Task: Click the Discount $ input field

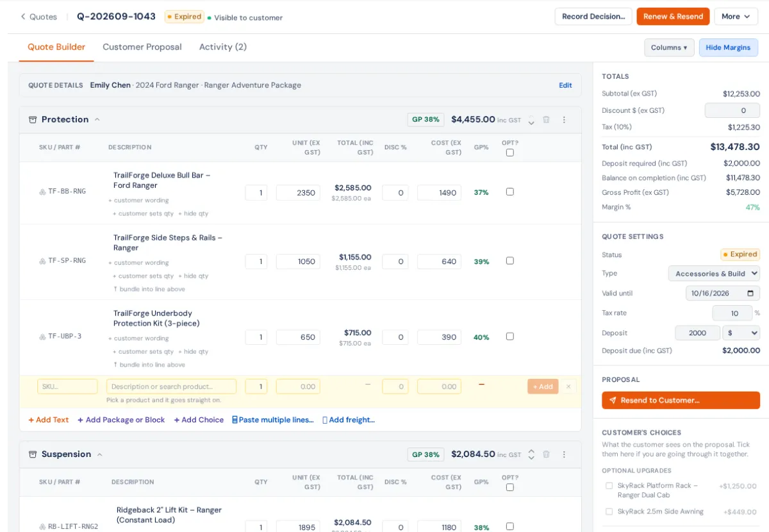Action: coord(732,111)
